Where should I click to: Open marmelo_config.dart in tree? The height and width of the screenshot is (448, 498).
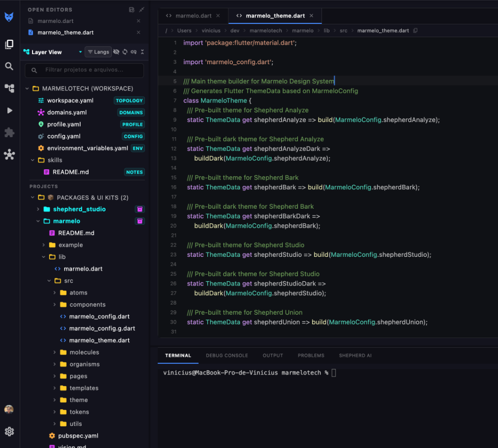click(x=99, y=317)
